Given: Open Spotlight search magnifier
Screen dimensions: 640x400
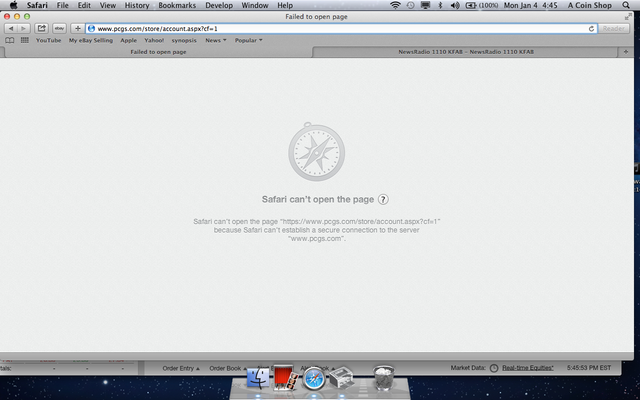Looking at the screenshot, I should click(x=626, y=5).
